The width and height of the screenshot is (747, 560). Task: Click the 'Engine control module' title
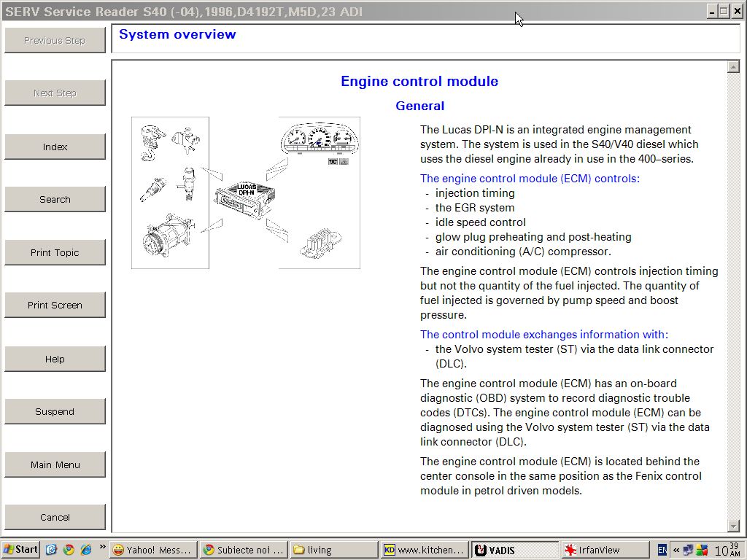[419, 82]
